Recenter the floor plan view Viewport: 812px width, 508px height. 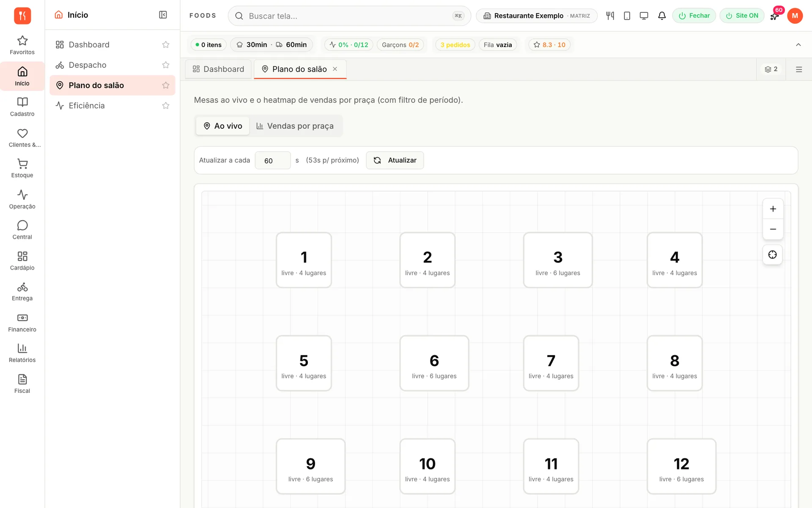coord(772,254)
